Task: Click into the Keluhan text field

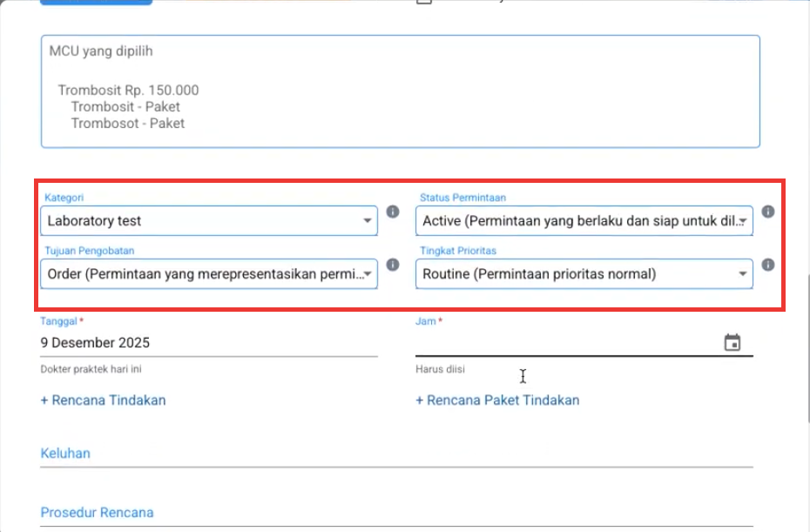Action: point(396,454)
